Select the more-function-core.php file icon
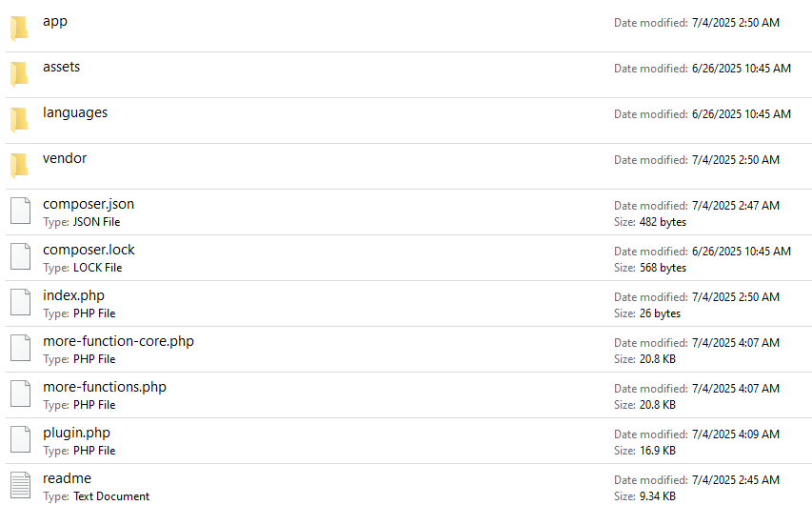Image resolution: width=812 pixels, height=525 pixels. click(20, 348)
